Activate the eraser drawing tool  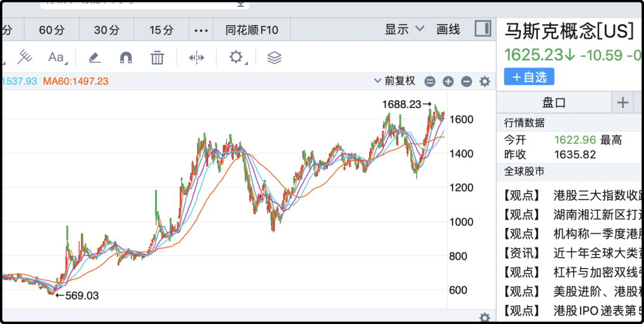(x=94, y=57)
